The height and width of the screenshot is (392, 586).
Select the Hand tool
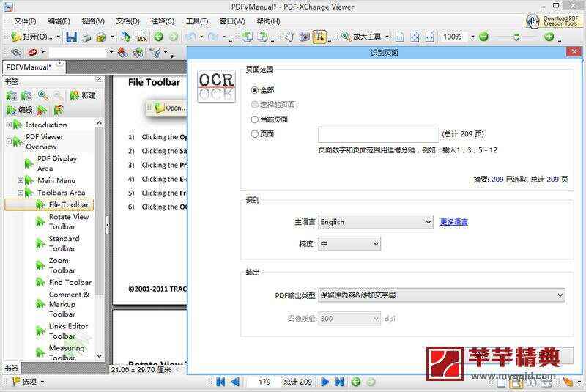[289, 37]
